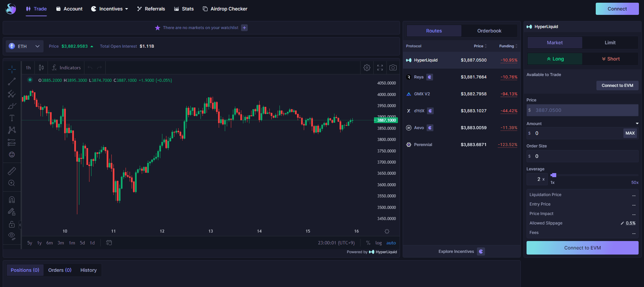
Task: Open the Trade tab
Action: click(36, 9)
